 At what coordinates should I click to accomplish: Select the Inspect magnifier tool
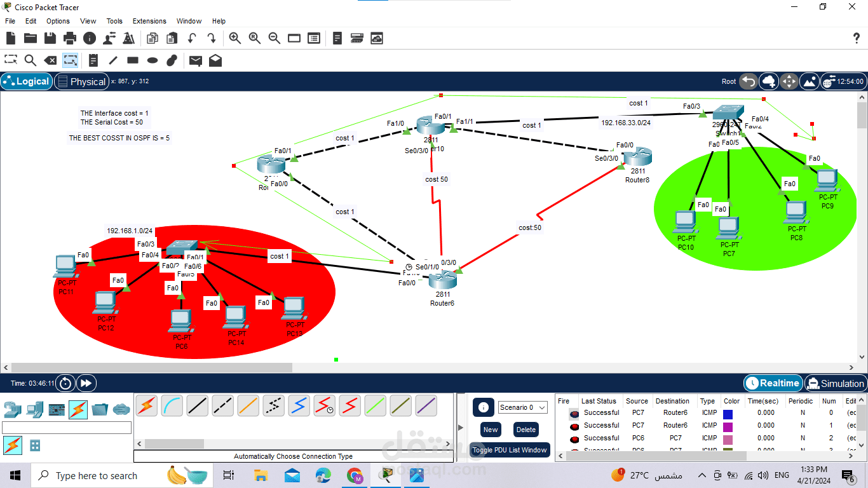tap(31, 60)
